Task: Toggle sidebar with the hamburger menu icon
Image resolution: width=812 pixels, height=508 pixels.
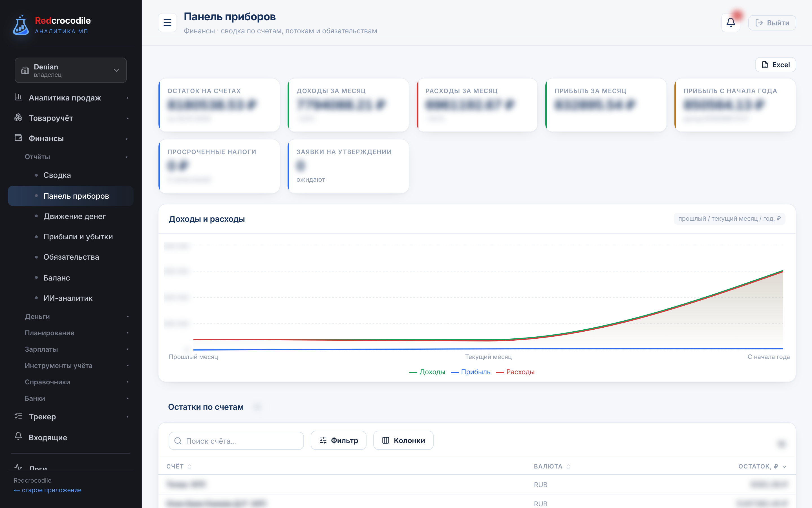Action: (x=167, y=23)
